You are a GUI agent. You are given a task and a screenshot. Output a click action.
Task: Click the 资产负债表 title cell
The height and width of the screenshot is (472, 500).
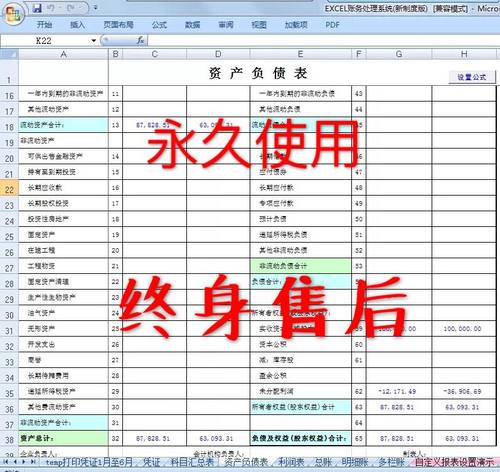[x=258, y=73]
